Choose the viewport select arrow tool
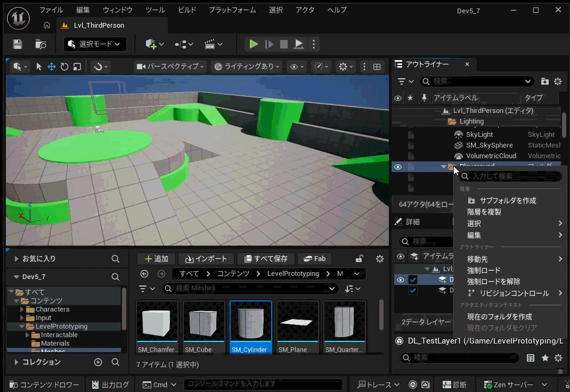 point(39,67)
